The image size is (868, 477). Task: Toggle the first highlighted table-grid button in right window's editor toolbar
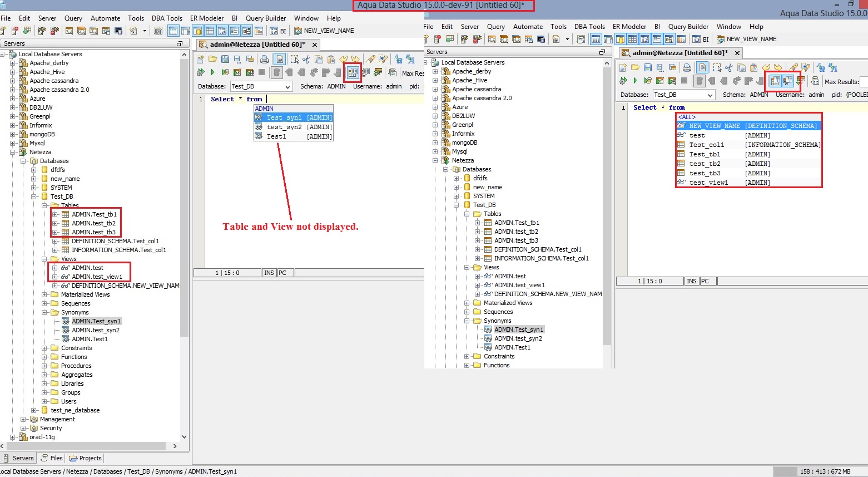pyautogui.click(x=775, y=81)
